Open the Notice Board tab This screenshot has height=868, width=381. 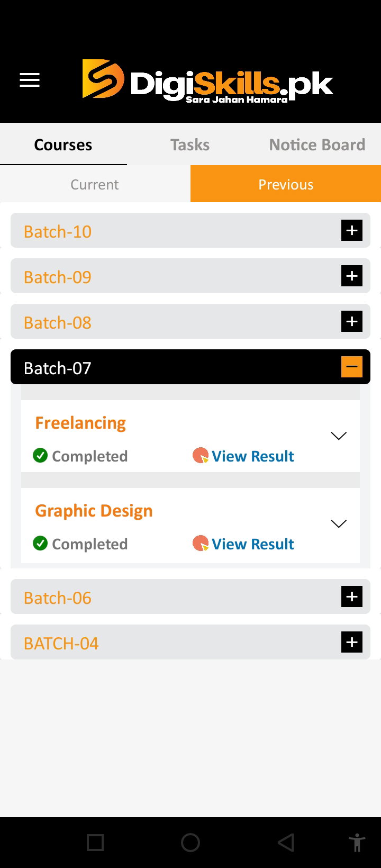(x=317, y=144)
